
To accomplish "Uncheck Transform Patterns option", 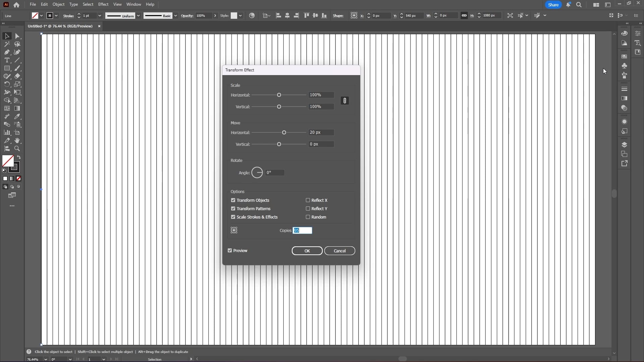I will tap(233, 208).
